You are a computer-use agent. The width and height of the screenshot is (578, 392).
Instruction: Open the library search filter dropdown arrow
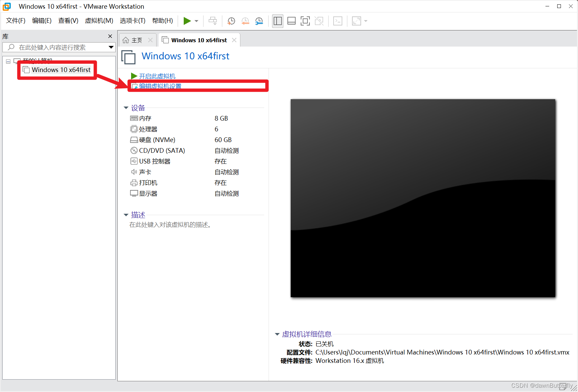click(111, 47)
